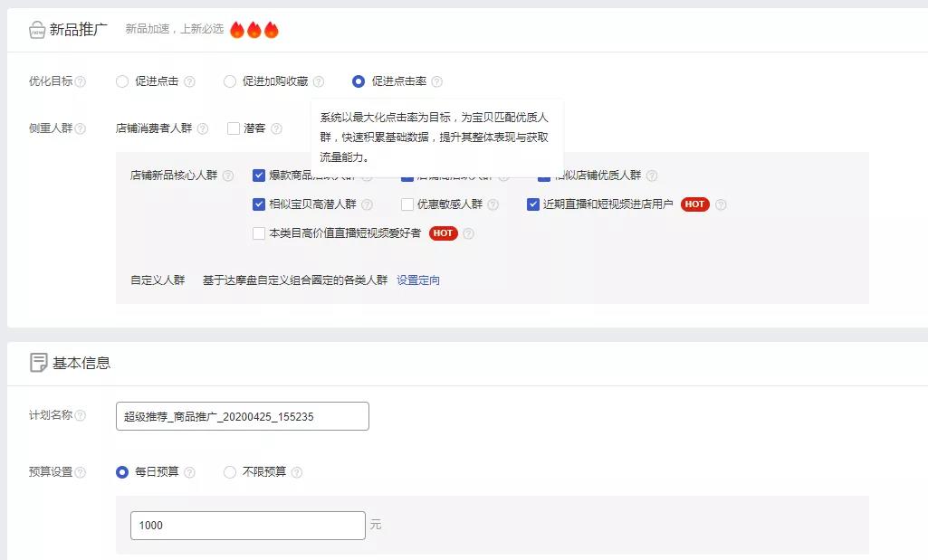Click the 相似店铺优质人群 label

pyautogui.click(x=598, y=176)
